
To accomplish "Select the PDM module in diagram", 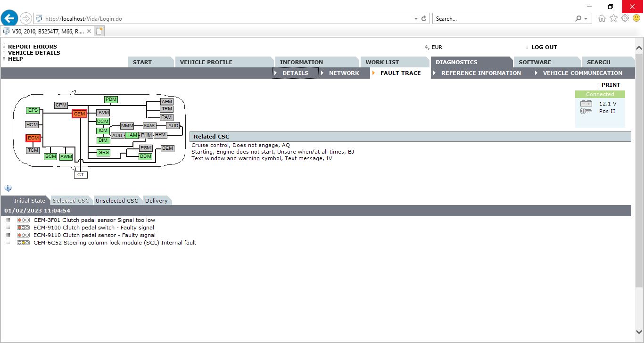I will [111, 99].
